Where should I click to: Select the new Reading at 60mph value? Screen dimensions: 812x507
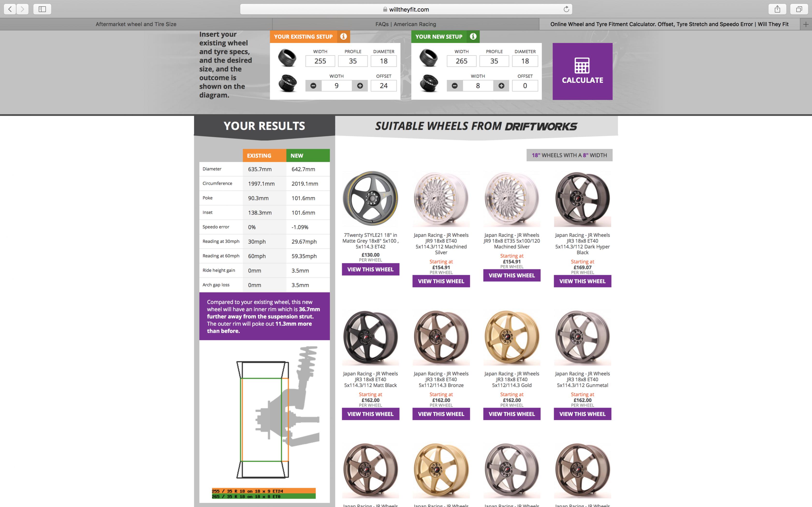click(x=304, y=256)
